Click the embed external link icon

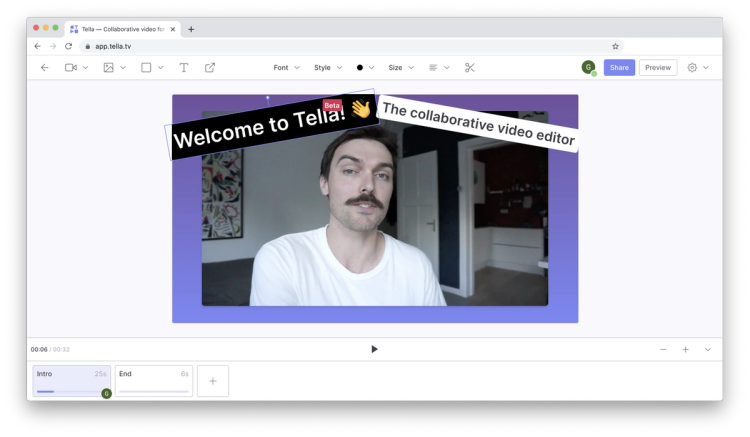tap(210, 68)
